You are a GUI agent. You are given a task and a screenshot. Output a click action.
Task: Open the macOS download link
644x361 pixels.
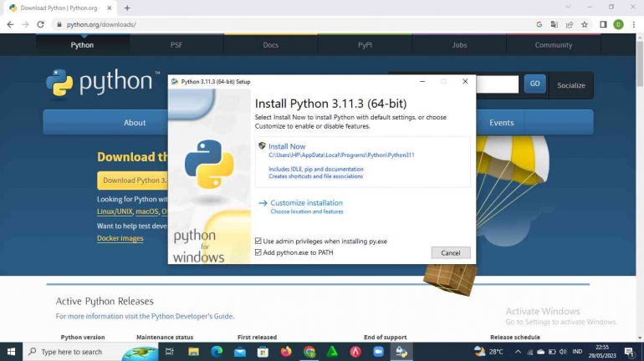tap(146, 211)
